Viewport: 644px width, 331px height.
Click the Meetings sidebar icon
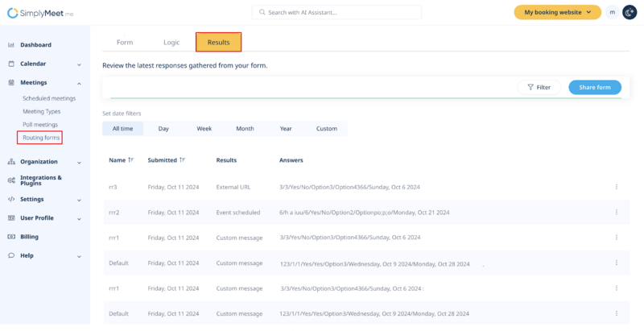click(x=11, y=82)
